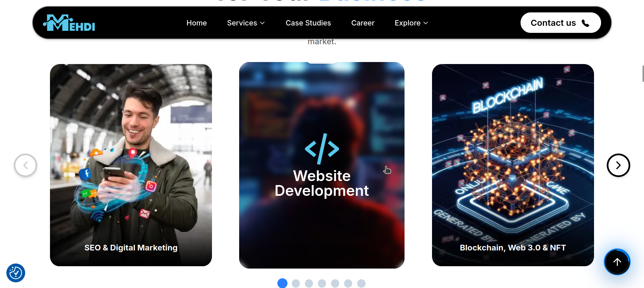Select the first carousel pagination dot
The height and width of the screenshot is (288, 644).
pos(282,283)
